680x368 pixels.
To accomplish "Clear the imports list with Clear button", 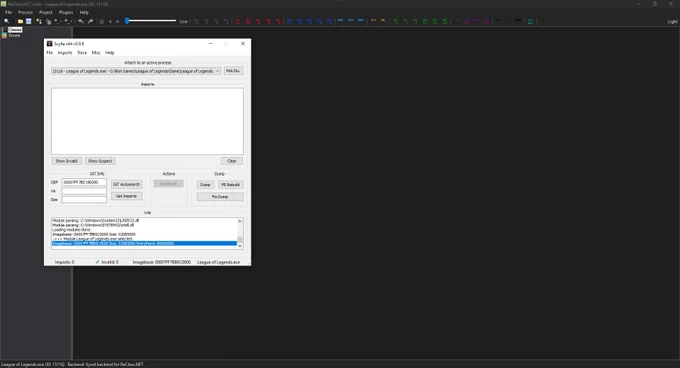I will click(232, 161).
